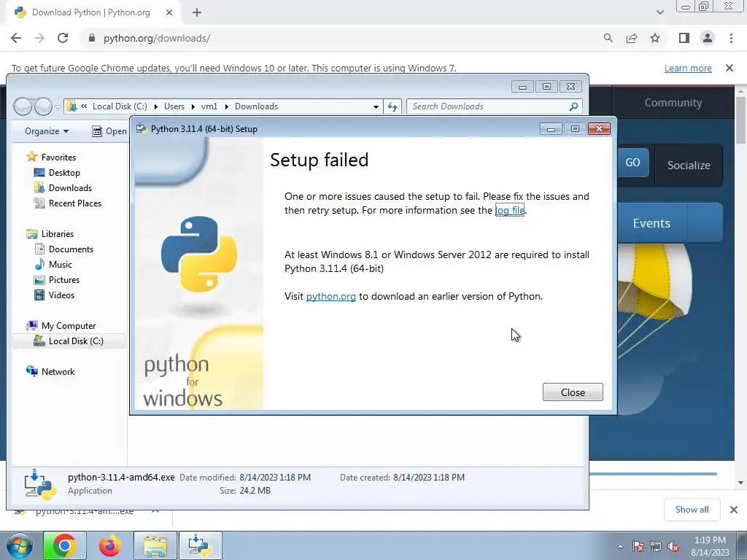Open python.org link in setup dialog
Screen dimensions: 747x560
point(330,296)
